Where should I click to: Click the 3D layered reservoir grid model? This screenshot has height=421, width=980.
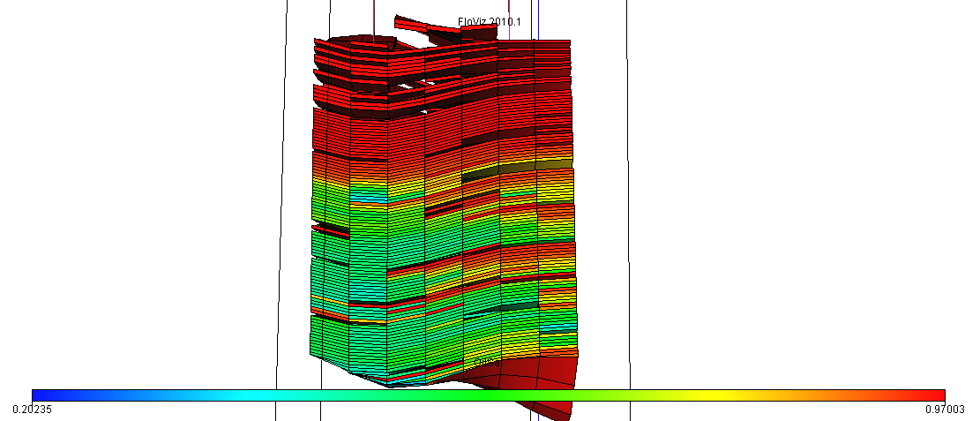[x=444, y=216]
